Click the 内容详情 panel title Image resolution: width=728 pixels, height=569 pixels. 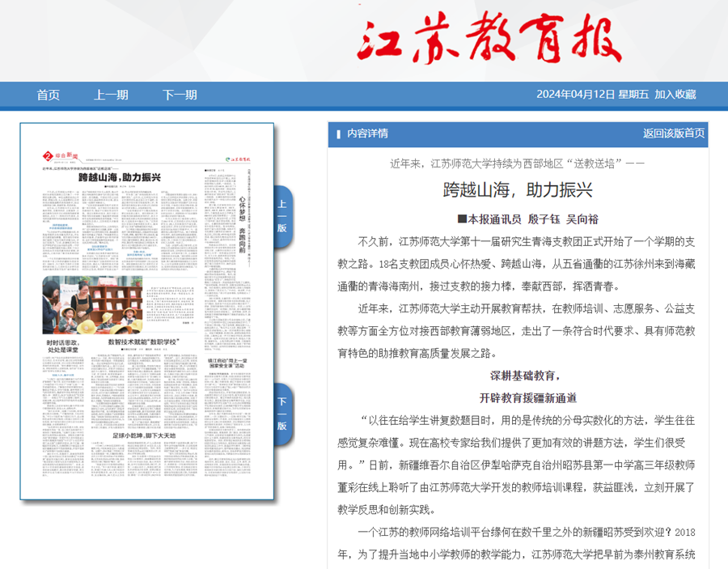point(367,134)
